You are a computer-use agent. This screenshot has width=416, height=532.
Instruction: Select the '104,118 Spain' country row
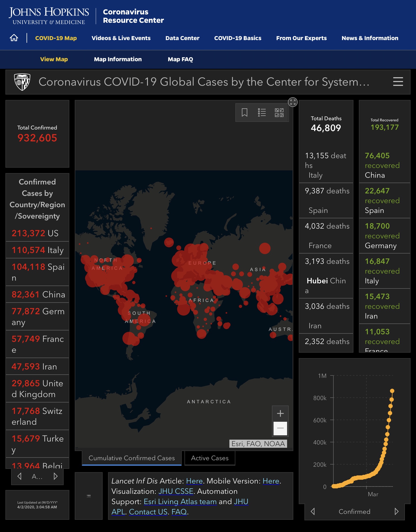click(37, 272)
